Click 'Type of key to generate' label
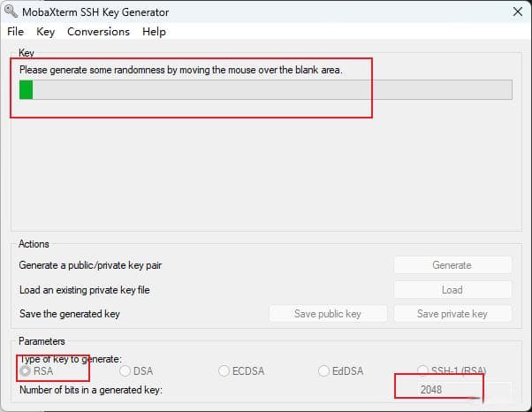The height and width of the screenshot is (412, 532). coord(70,359)
